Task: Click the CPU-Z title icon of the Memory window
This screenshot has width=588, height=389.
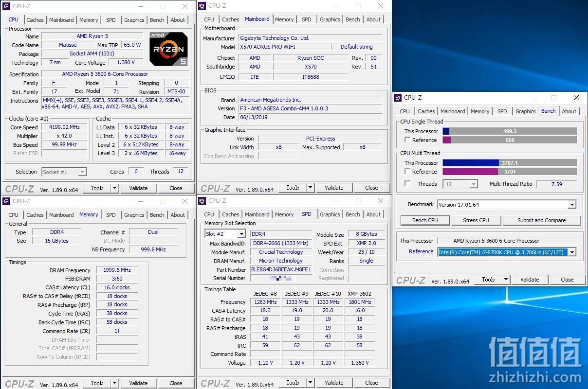Action: tap(7, 201)
